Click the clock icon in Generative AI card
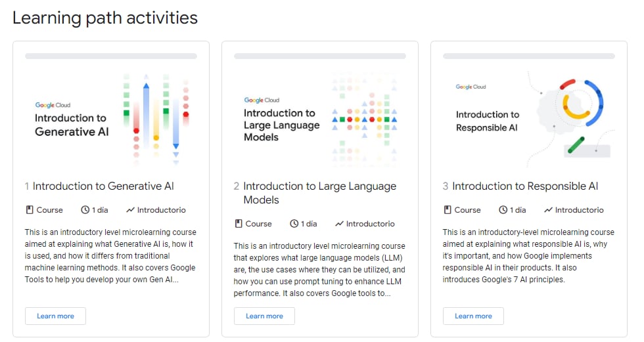 click(85, 210)
